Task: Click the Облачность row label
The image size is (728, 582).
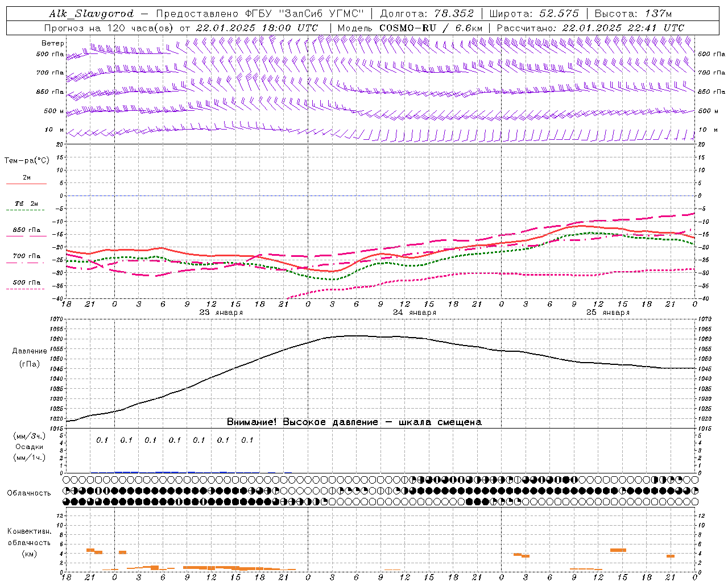Action: (29, 493)
